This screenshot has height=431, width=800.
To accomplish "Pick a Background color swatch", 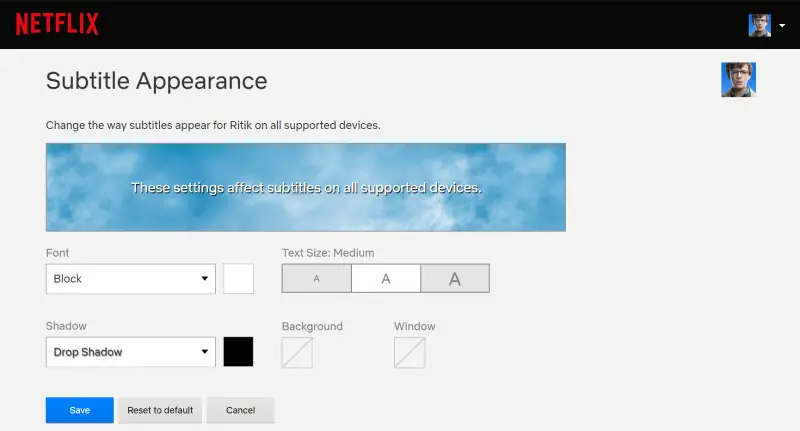I will pos(297,352).
